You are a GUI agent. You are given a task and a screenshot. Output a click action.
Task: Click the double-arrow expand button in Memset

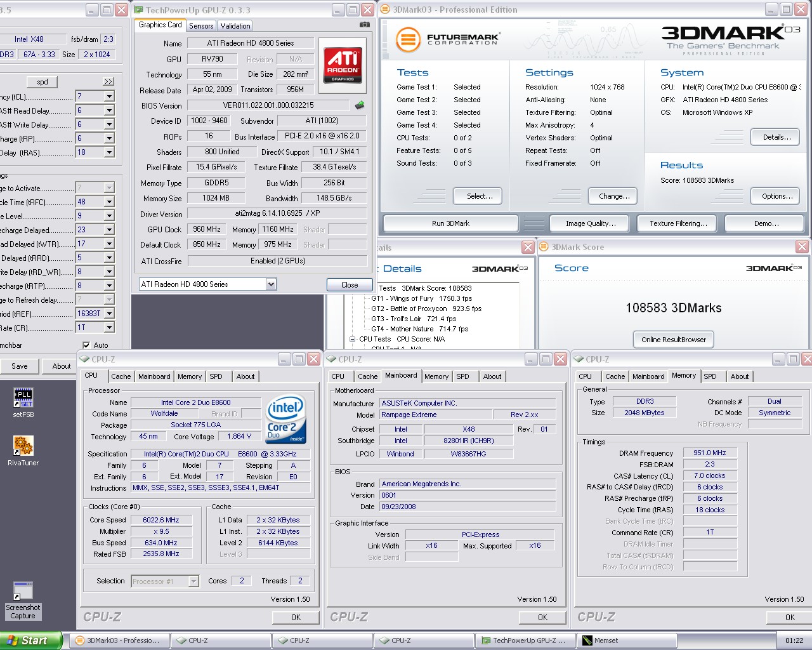coord(108,82)
